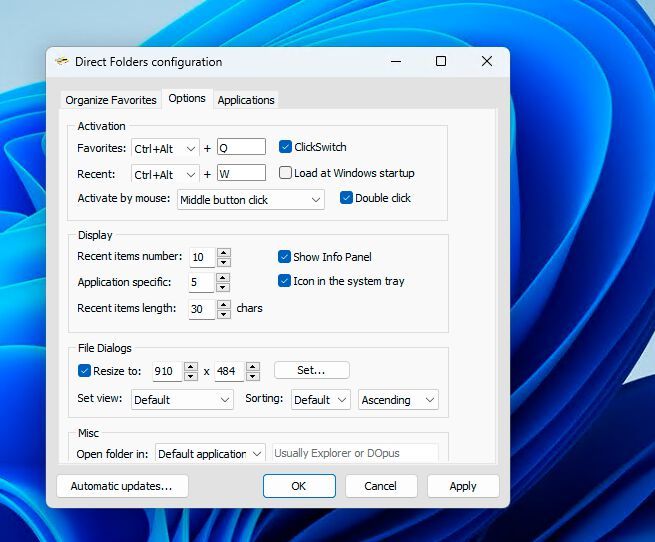
Task: Decrease Recent items length down arrow
Action: [x=224, y=314]
